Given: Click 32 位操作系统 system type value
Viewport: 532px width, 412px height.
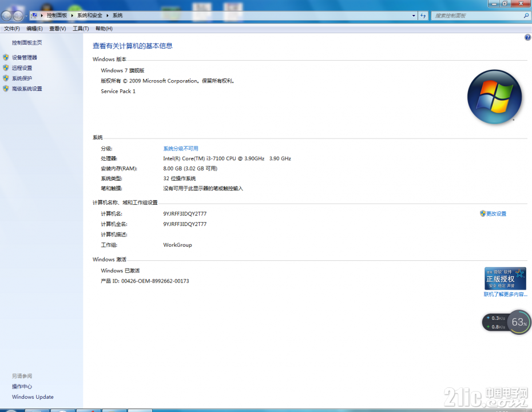Looking at the screenshot, I should click(x=180, y=178).
